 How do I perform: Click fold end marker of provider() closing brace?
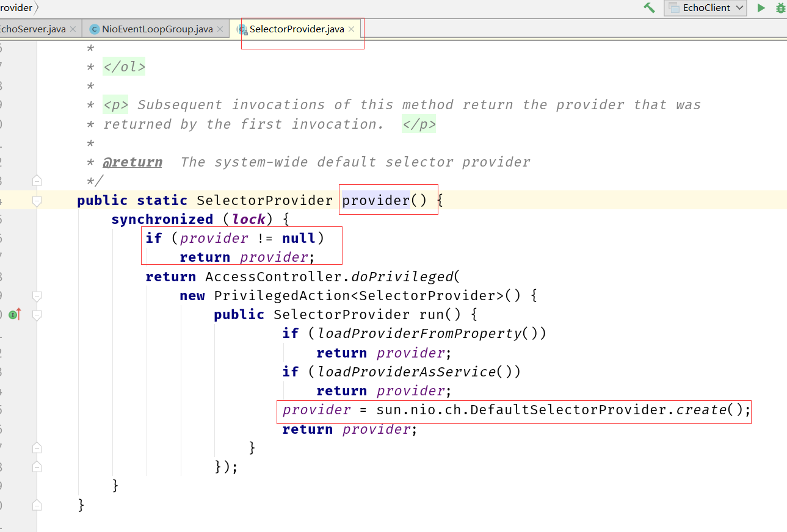click(37, 505)
